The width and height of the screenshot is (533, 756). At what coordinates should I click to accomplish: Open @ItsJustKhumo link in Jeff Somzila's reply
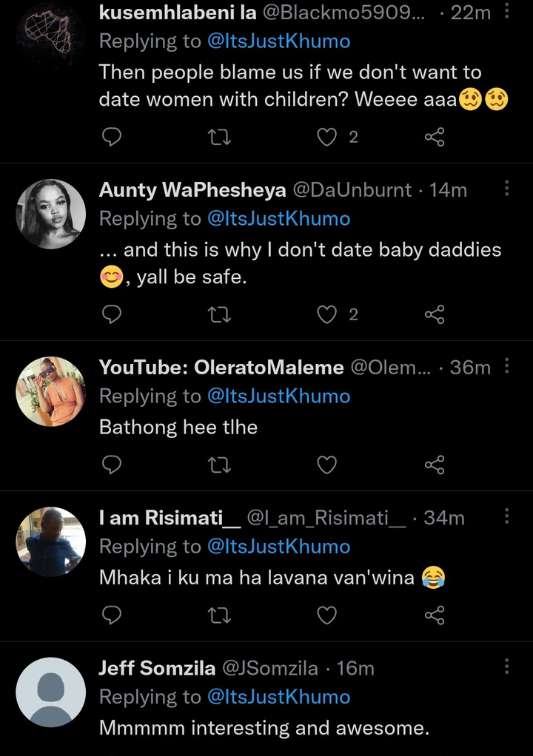coord(279,697)
